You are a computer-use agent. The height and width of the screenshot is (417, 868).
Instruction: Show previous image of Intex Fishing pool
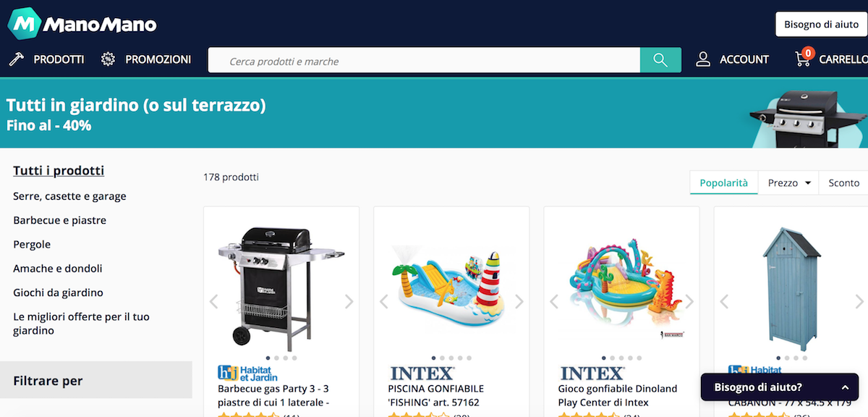tap(383, 301)
